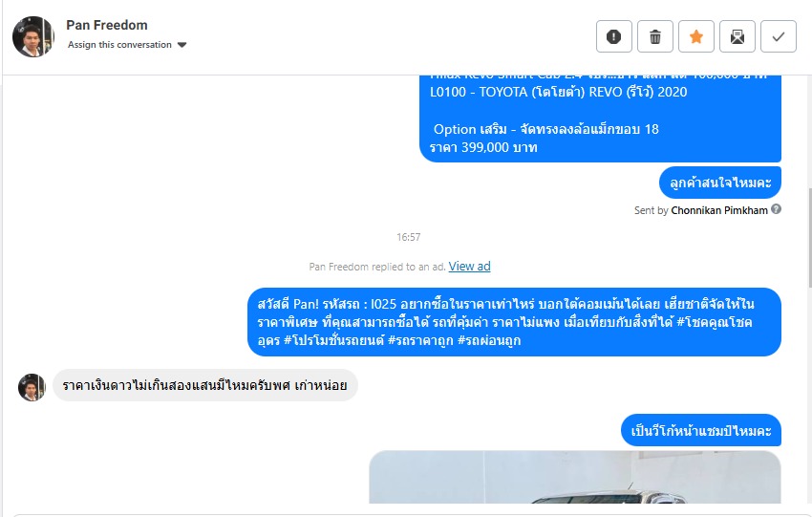Mark conversation as spam with exclamation icon

coord(613,36)
